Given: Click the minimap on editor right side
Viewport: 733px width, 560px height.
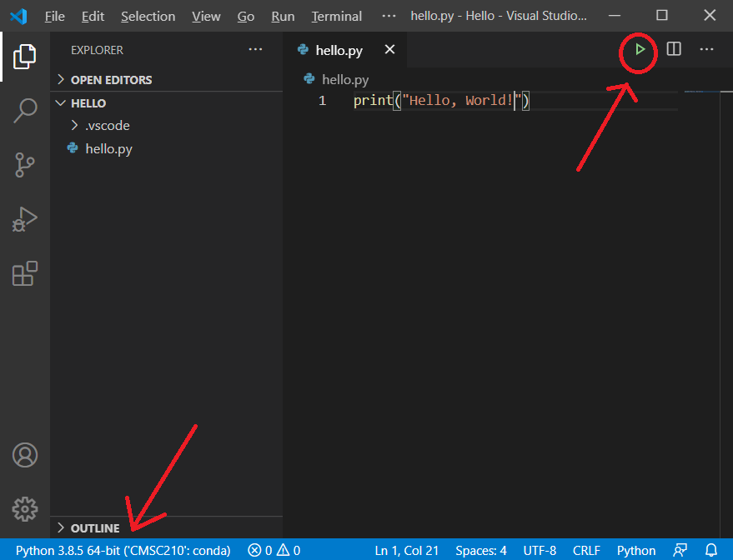Looking at the screenshot, I should (x=701, y=92).
